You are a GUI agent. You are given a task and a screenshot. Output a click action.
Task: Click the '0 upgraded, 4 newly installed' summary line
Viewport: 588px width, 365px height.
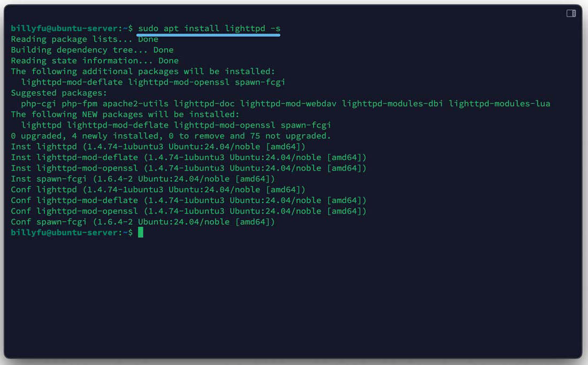(171, 136)
